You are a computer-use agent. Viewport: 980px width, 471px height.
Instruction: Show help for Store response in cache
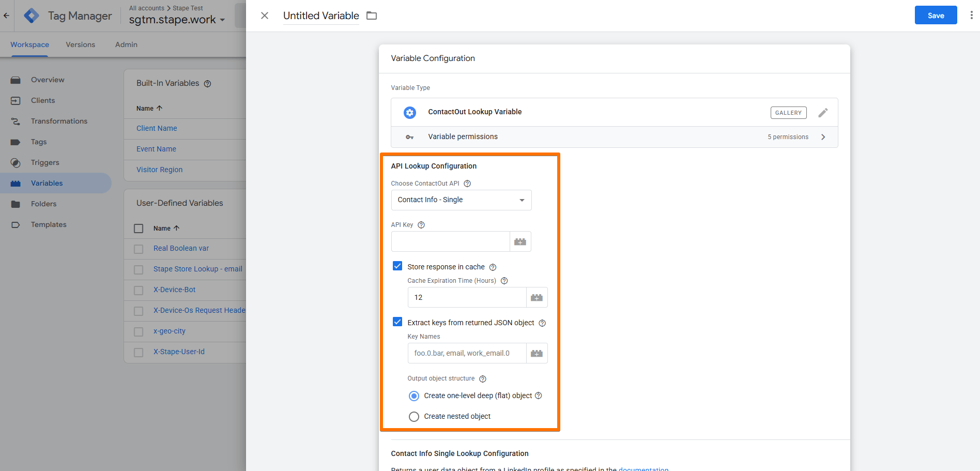pyautogui.click(x=493, y=267)
